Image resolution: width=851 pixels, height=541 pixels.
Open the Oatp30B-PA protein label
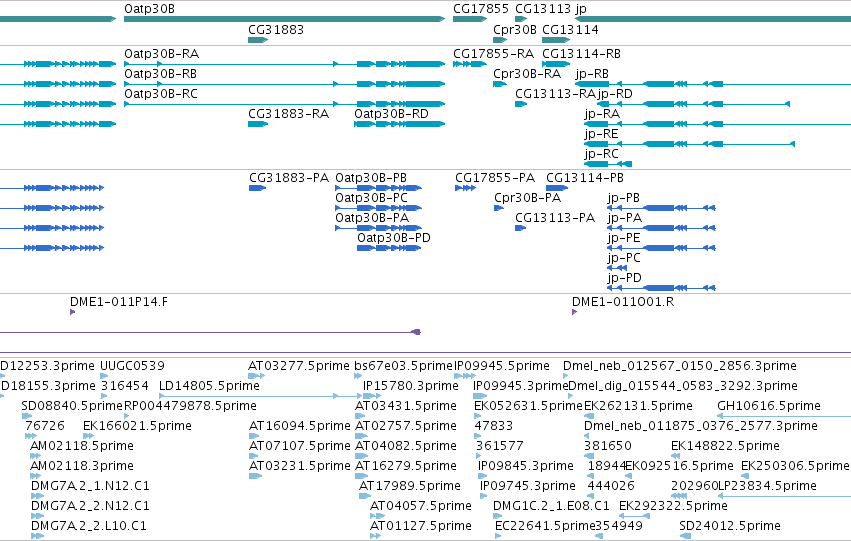click(372, 218)
